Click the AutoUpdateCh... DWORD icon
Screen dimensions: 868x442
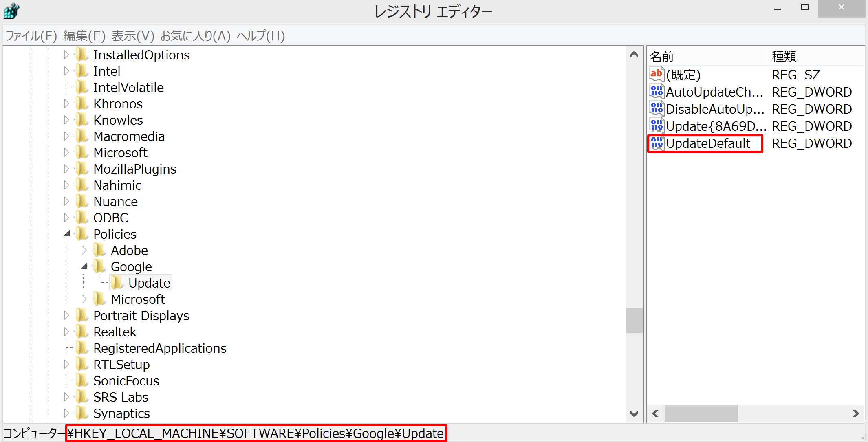657,92
